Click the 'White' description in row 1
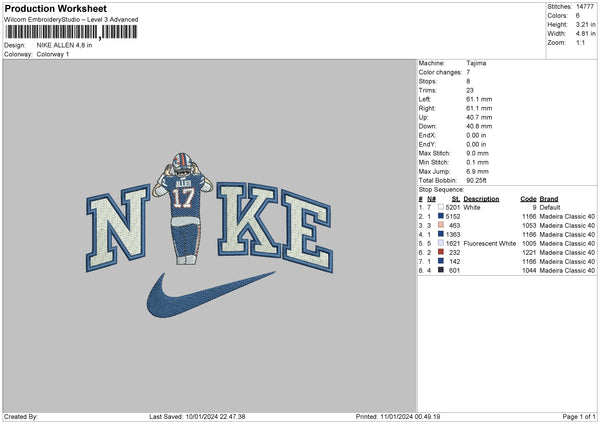Image resolution: width=600 pixels, height=424 pixels. pos(471,207)
